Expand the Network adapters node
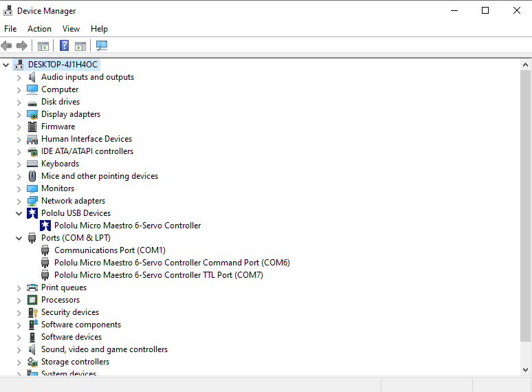 (19, 202)
